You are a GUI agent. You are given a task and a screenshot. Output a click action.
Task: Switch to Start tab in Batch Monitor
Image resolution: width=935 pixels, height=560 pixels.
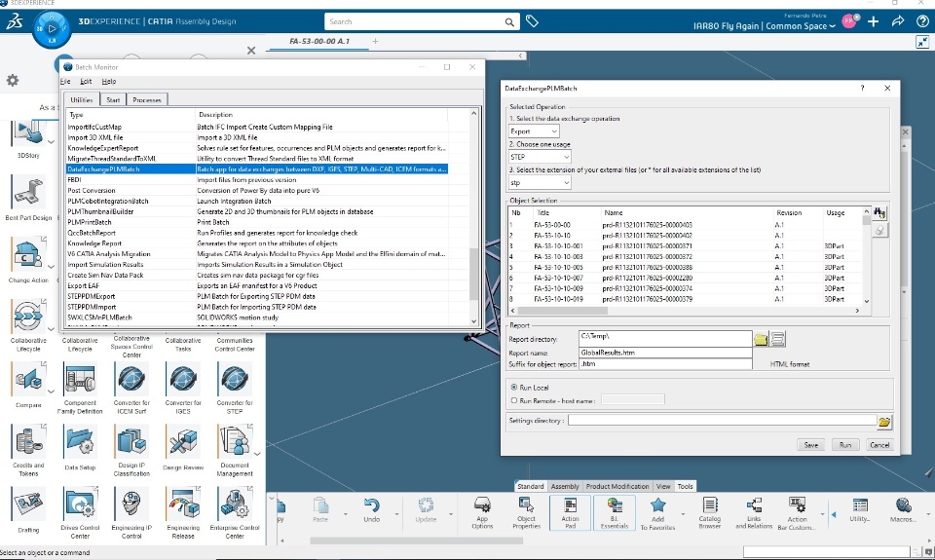point(113,99)
